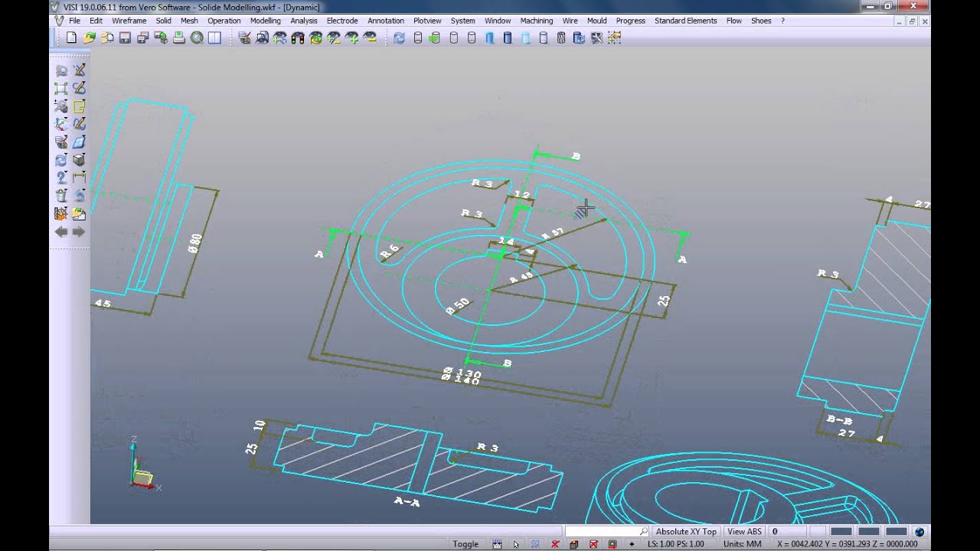The image size is (980, 551).
Task: Click the blue question mark query icon
Action: [x=61, y=178]
